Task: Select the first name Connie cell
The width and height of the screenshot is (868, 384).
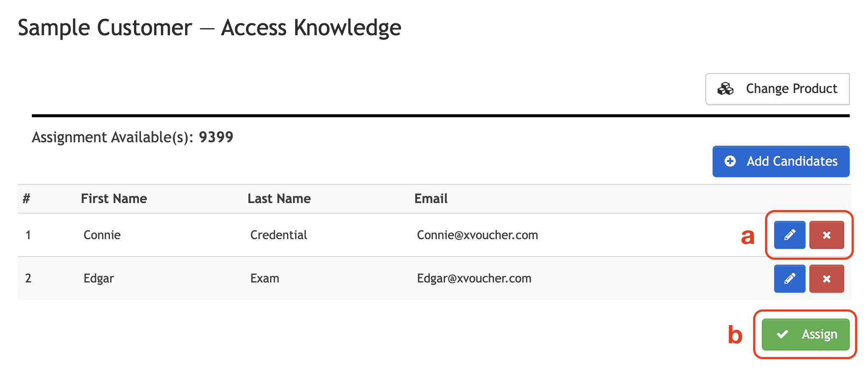Action: (102, 235)
